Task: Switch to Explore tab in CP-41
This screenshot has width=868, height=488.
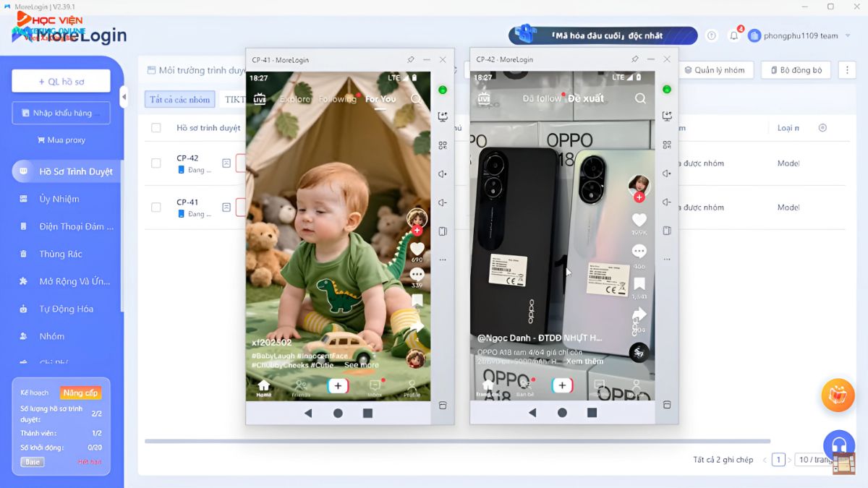Action: tap(294, 99)
